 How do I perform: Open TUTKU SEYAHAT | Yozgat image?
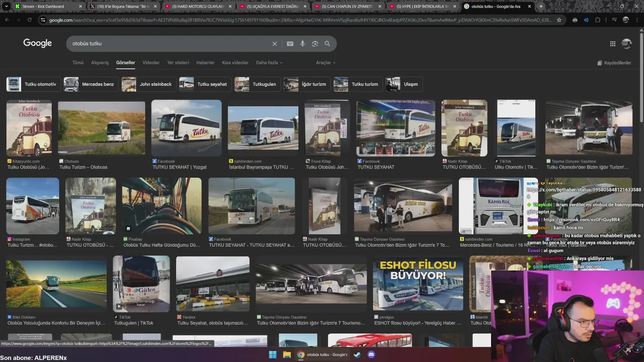click(186, 128)
